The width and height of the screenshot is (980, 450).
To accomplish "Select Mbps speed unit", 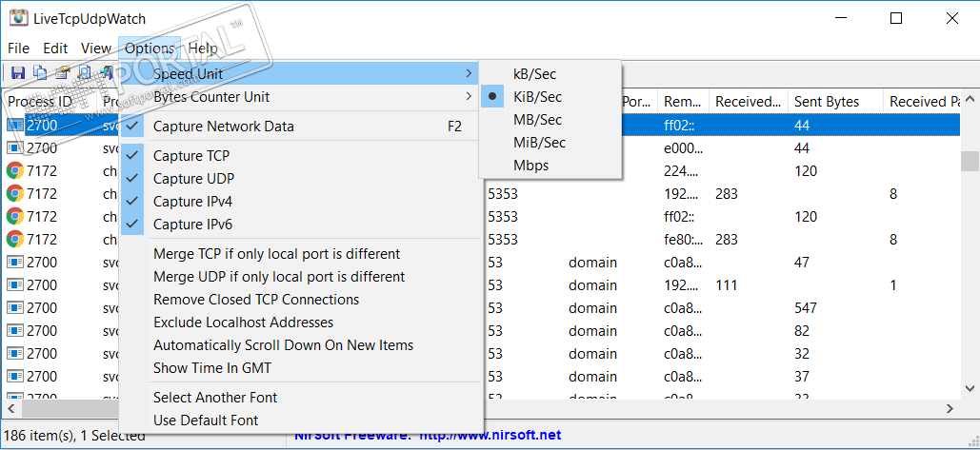I will (x=550, y=166).
